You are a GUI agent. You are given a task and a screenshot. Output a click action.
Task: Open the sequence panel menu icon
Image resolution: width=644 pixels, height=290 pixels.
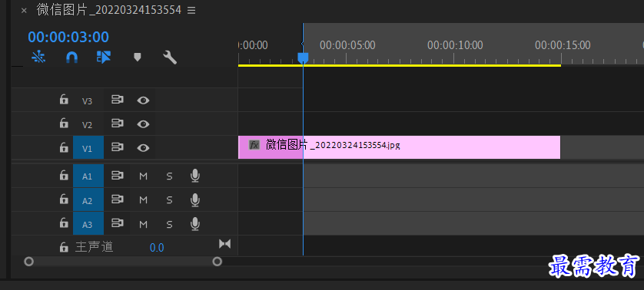pos(191,11)
